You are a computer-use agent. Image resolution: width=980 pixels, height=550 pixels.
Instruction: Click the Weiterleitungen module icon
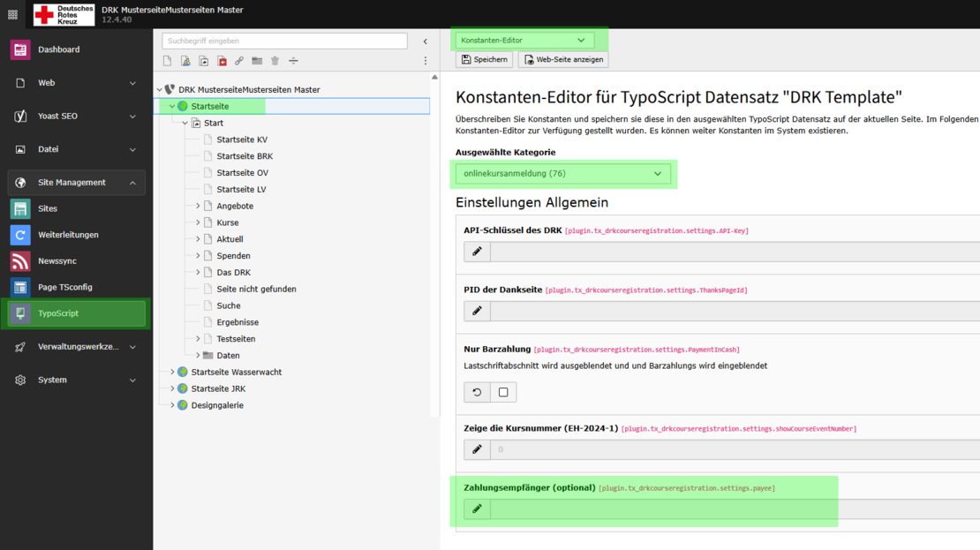click(20, 235)
